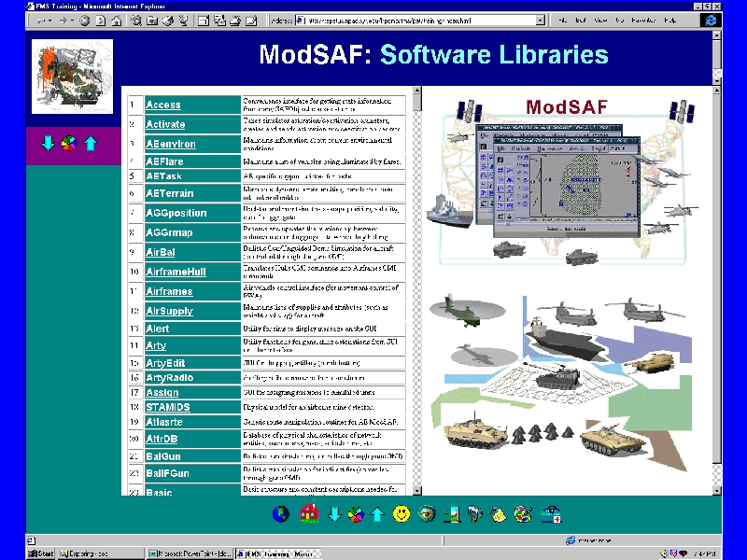The width and height of the screenshot is (747, 560).
Task: Click the ModSAF map screenshot image
Action: click(x=565, y=181)
